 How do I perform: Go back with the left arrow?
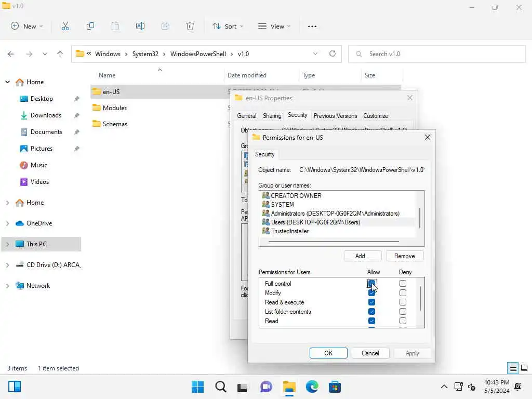coord(11,54)
